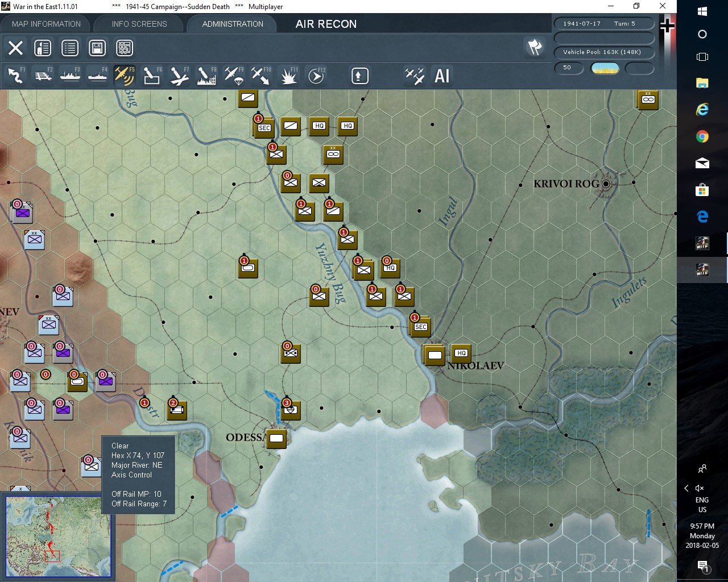728x582 pixels.
Task: Toggle the AI button in the toolbar
Action: (442, 76)
